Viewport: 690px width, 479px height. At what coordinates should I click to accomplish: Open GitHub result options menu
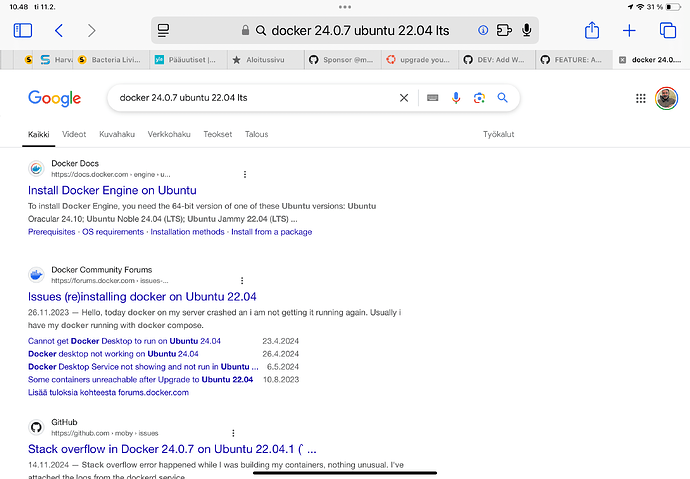[233, 433]
